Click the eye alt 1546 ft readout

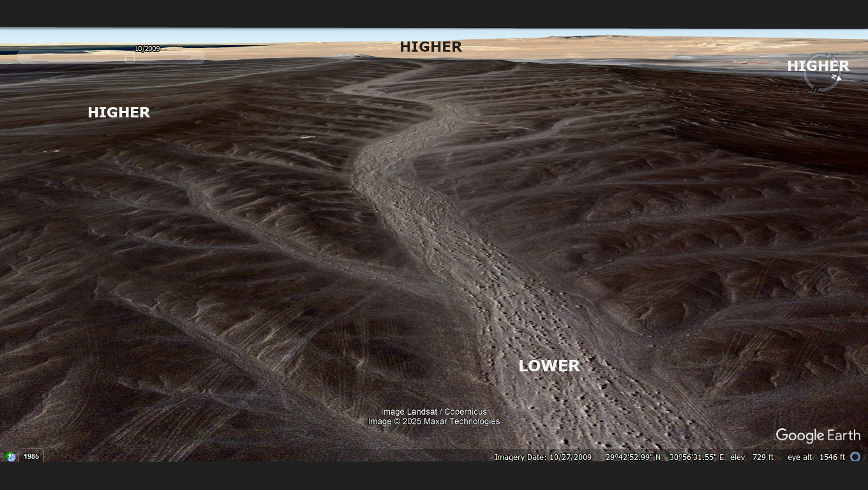[816, 457]
